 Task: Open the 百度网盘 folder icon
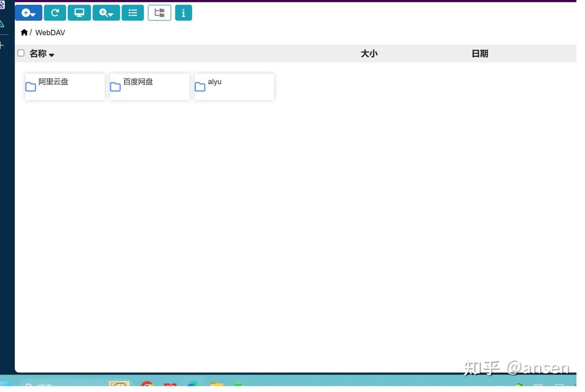(x=115, y=87)
